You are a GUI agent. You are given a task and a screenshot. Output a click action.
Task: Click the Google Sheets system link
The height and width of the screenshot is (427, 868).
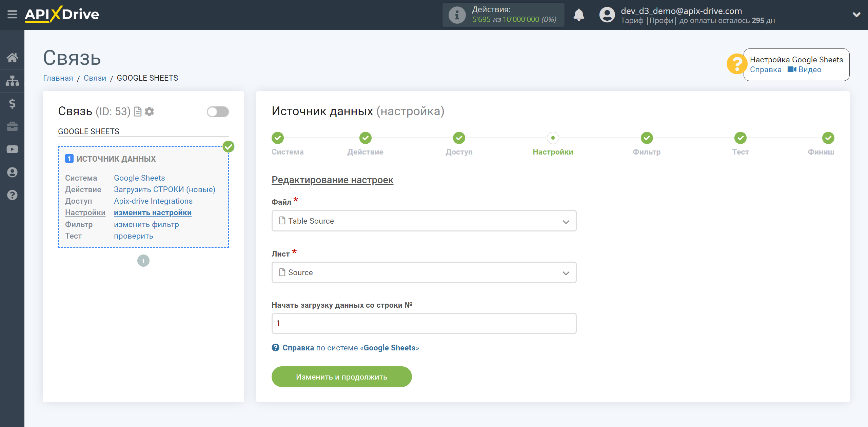tap(139, 178)
